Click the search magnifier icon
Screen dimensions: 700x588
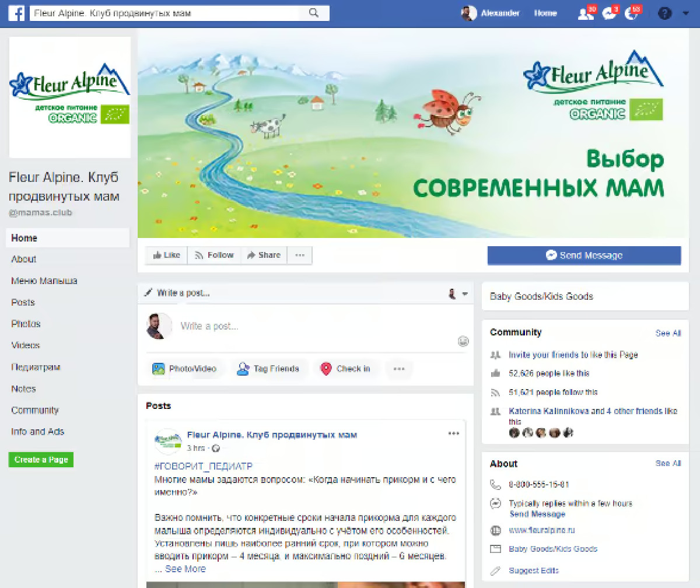313,13
